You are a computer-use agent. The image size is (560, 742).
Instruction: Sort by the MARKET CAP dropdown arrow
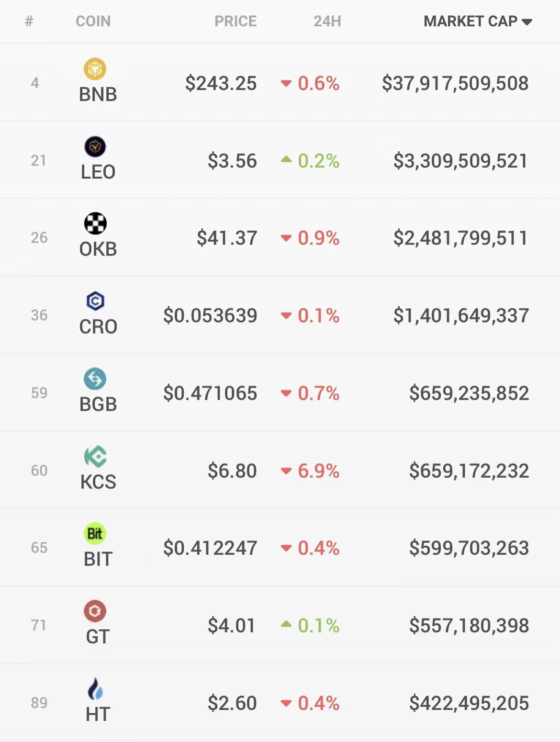coord(527,22)
